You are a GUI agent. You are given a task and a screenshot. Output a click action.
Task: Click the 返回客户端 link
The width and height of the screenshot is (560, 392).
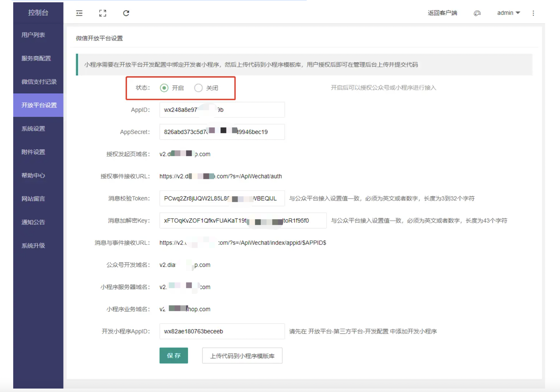pos(442,13)
